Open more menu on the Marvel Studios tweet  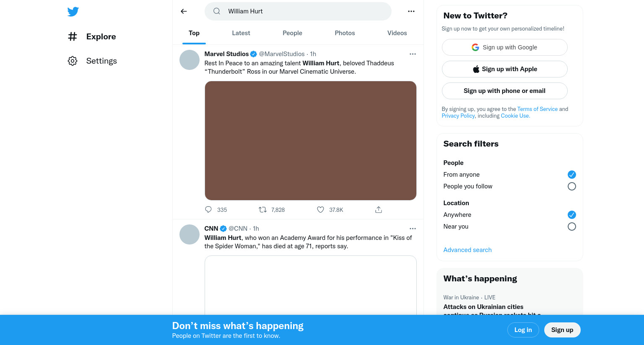[413, 54]
